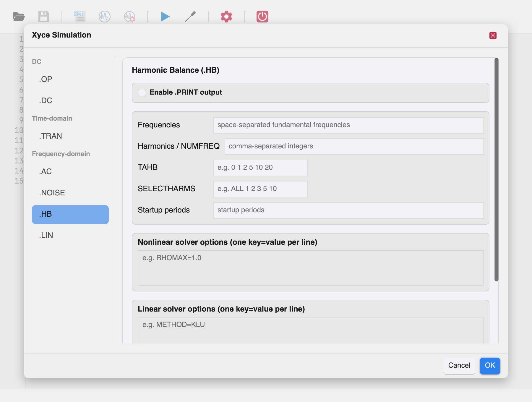Open file via folder icon
The height and width of the screenshot is (402, 532).
19,17
